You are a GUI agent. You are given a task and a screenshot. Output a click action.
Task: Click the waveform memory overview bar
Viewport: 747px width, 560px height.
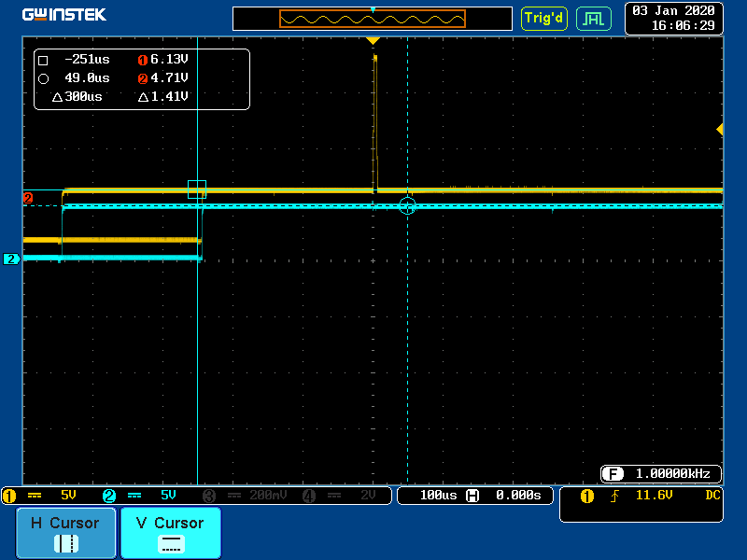pos(373,19)
